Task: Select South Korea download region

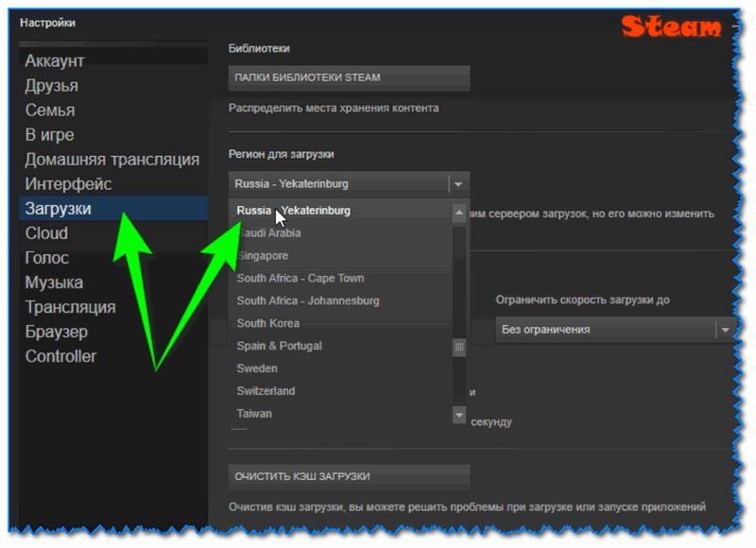Action: point(340,323)
